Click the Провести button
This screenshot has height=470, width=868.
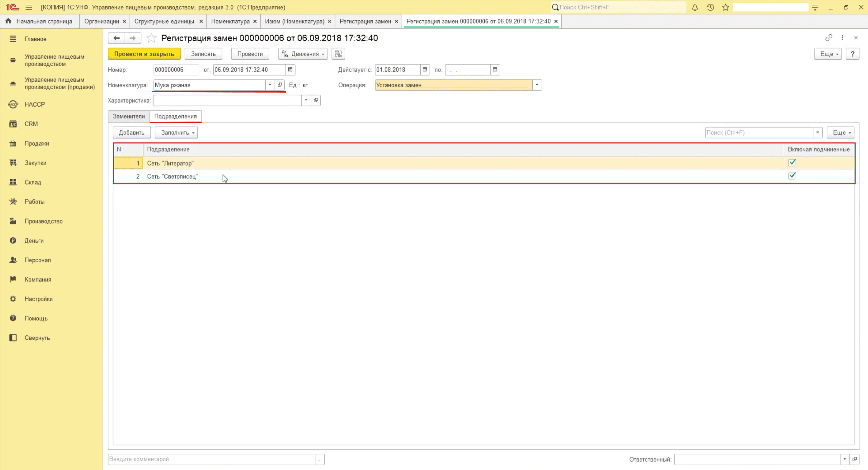click(250, 54)
